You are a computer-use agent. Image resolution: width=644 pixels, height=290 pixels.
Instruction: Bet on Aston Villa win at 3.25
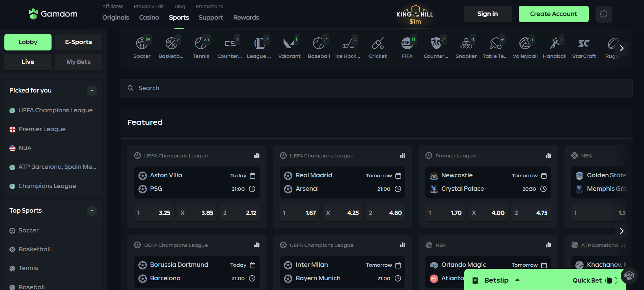[154, 213]
